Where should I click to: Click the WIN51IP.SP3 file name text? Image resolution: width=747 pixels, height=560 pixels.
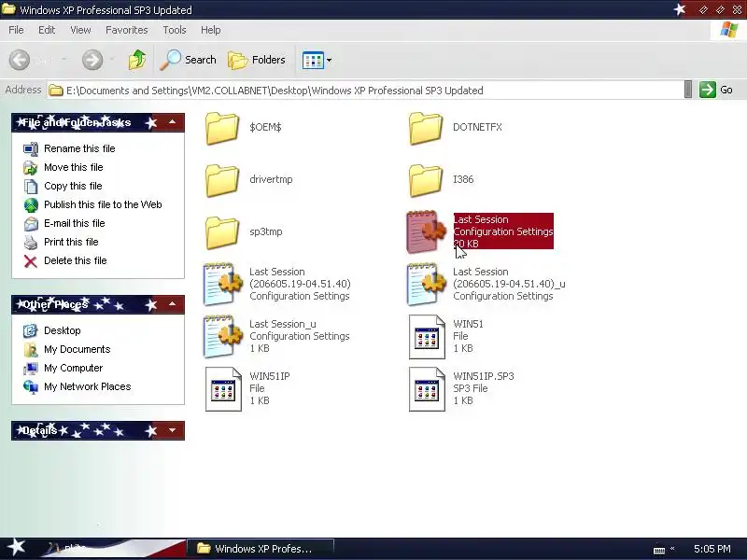tap(484, 376)
